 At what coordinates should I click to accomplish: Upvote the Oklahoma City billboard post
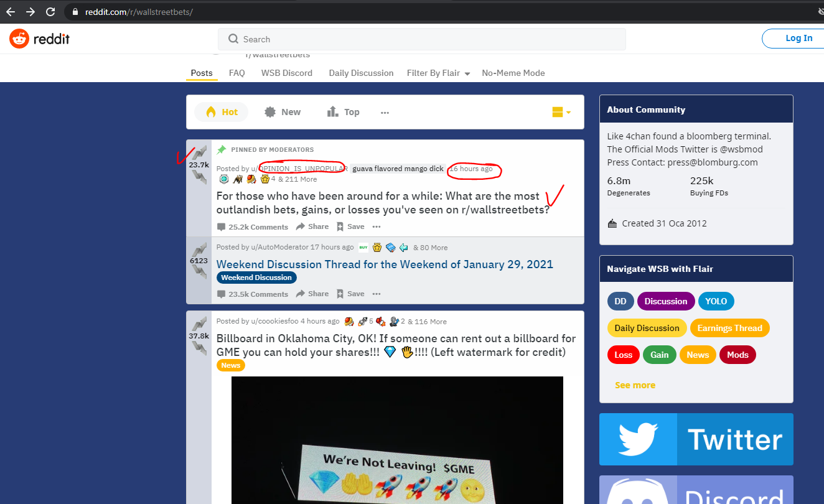(x=199, y=324)
